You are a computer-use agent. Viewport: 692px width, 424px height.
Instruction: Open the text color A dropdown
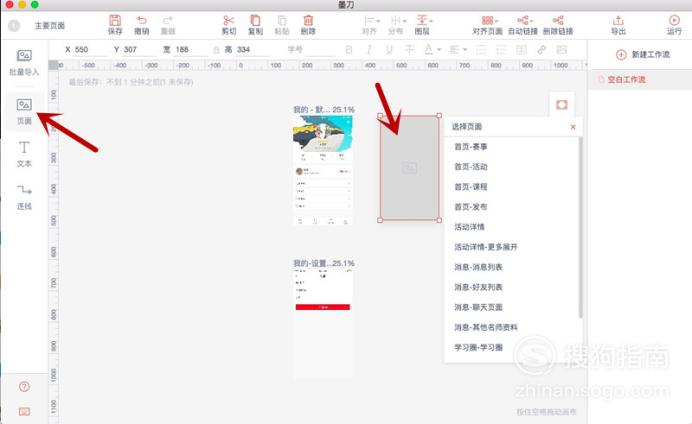(x=432, y=50)
